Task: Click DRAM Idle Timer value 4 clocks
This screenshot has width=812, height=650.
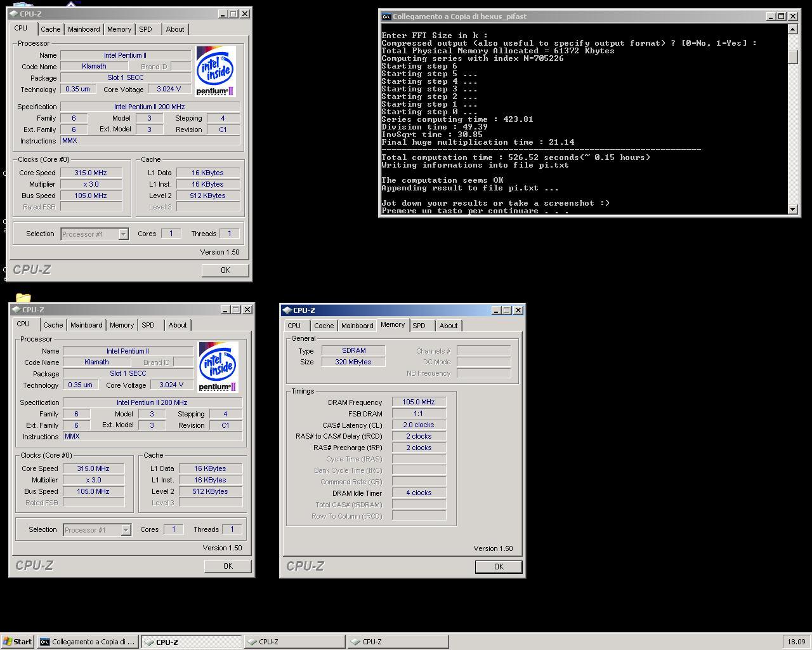Action: coord(419,493)
